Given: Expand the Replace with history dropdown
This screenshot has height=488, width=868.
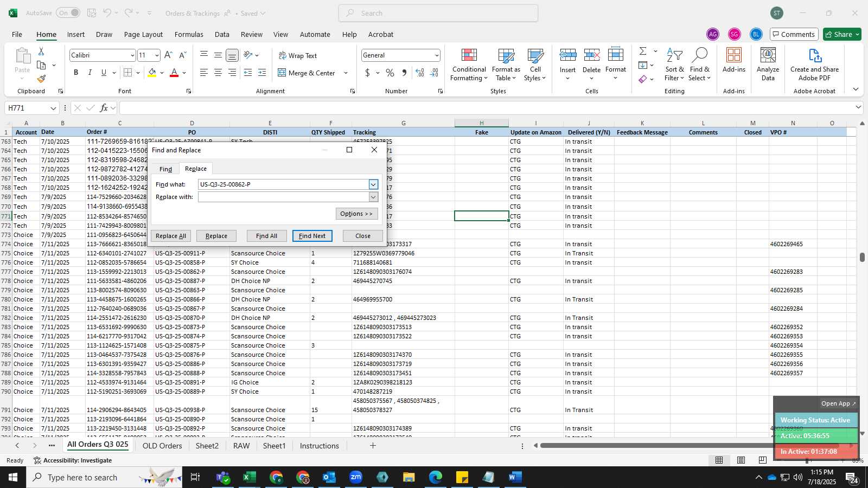Looking at the screenshot, I should tap(373, 197).
